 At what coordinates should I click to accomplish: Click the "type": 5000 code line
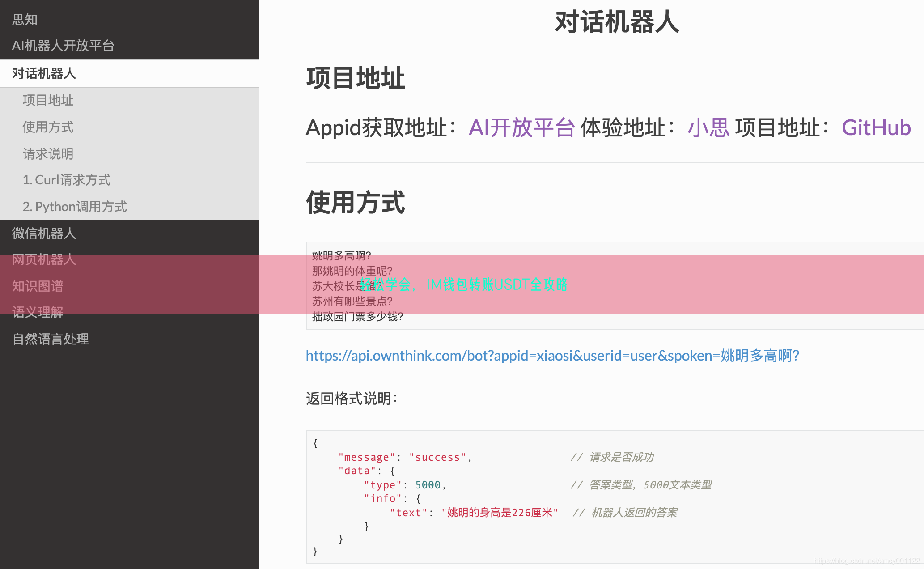405,485
